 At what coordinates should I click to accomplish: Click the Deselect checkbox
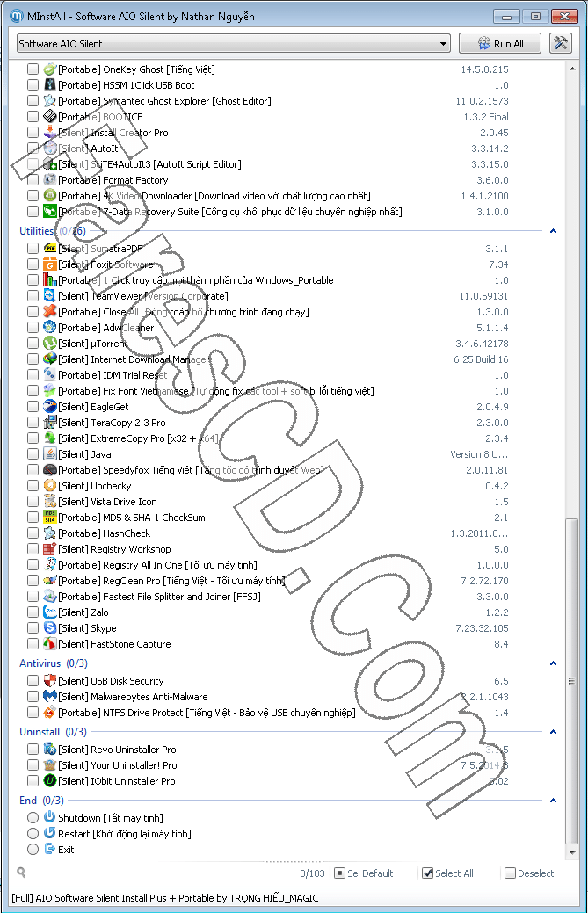[x=510, y=873]
